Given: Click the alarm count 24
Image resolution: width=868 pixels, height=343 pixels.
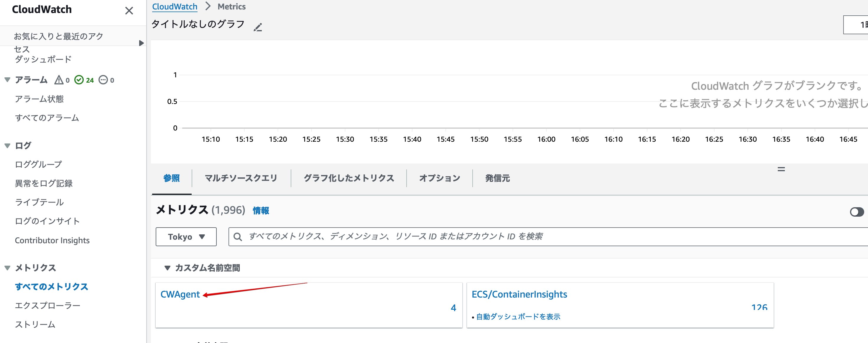Looking at the screenshot, I should pyautogui.click(x=90, y=80).
